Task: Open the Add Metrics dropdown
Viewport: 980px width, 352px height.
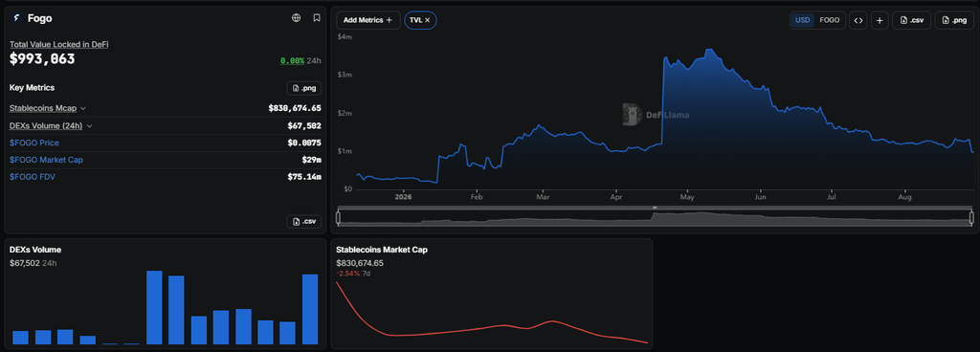Action: (368, 21)
